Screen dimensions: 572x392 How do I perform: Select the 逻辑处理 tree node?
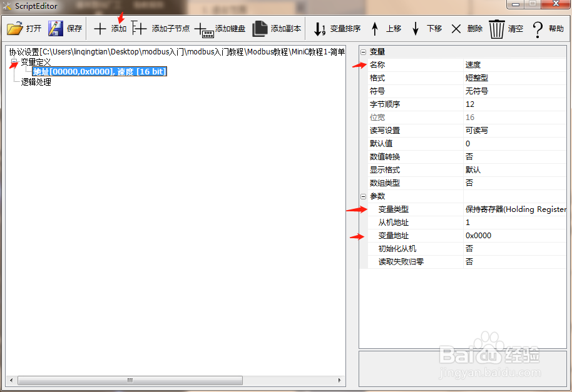pos(36,82)
